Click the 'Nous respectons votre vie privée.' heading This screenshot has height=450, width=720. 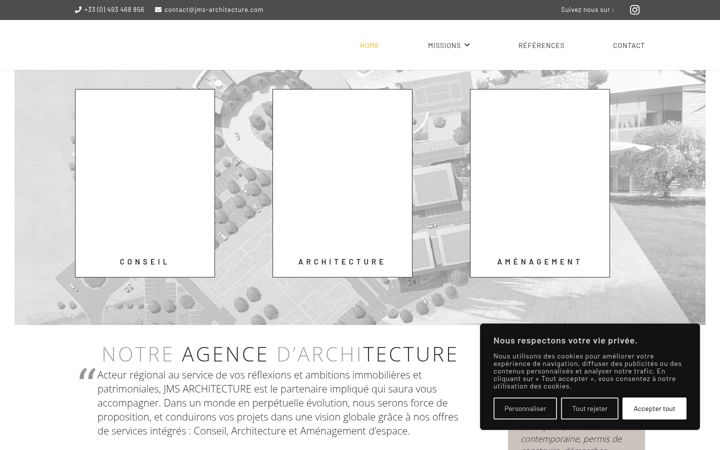click(565, 341)
